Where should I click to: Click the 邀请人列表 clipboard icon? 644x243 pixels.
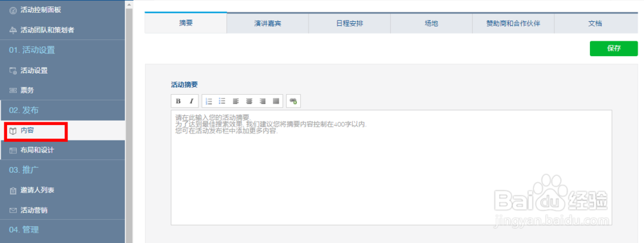(x=13, y=190)
